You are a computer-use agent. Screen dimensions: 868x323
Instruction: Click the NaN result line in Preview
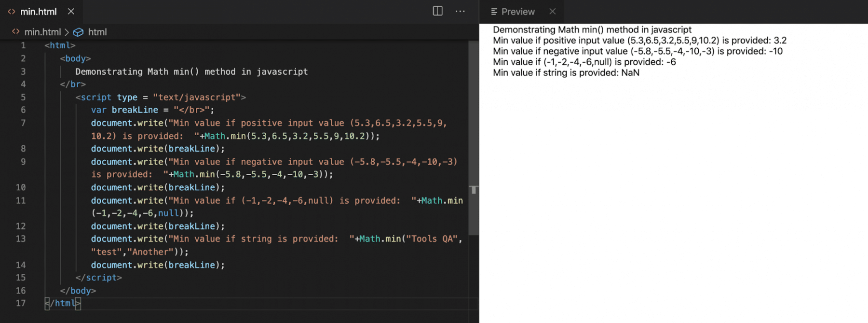pos(566,73)
